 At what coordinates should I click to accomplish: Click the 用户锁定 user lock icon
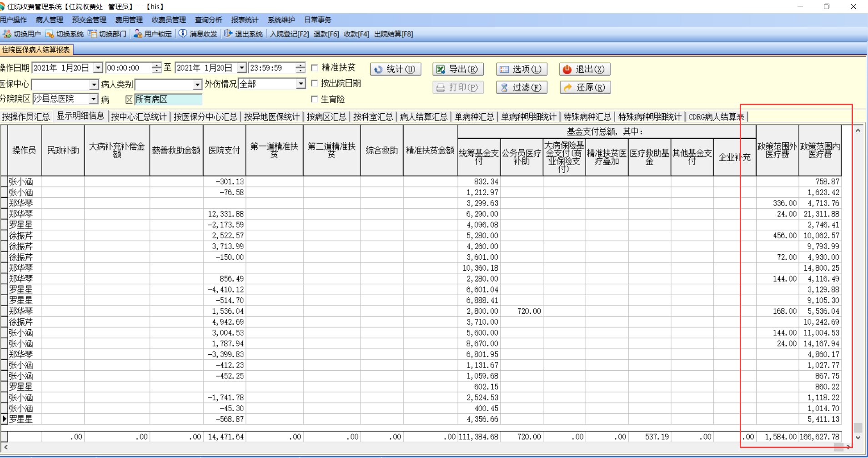(138, 34)
